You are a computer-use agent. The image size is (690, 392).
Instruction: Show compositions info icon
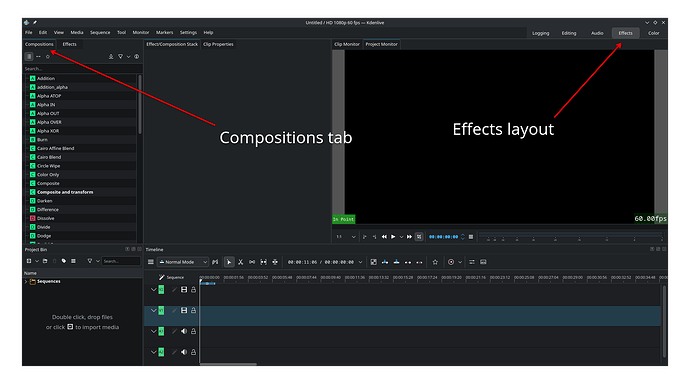pyautogui.click(x=137, y=56)
